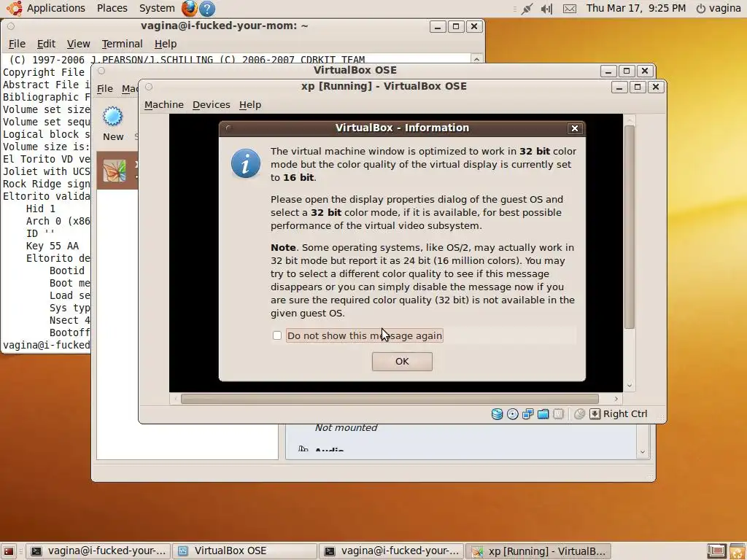
Task: Open the Places menu in top panel
Action: pos(112,8)
